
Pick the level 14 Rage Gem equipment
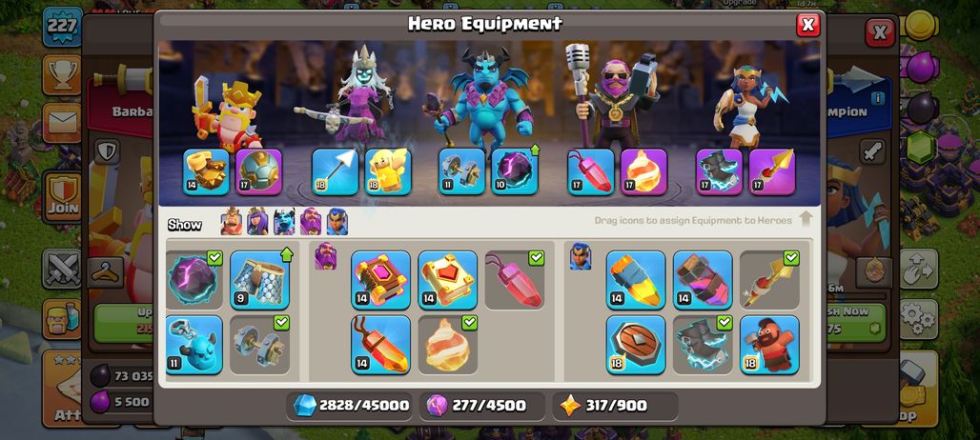click(380, 345)
